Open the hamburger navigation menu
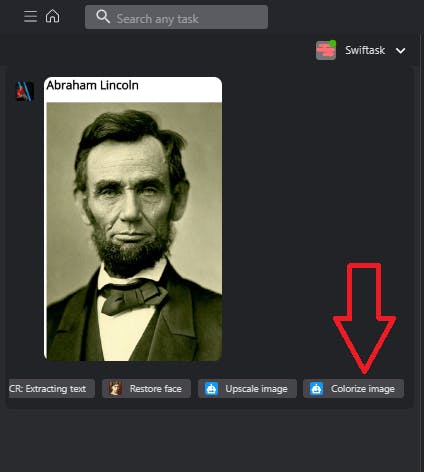This screenshot has height=472, width=424. click(30, 16)
